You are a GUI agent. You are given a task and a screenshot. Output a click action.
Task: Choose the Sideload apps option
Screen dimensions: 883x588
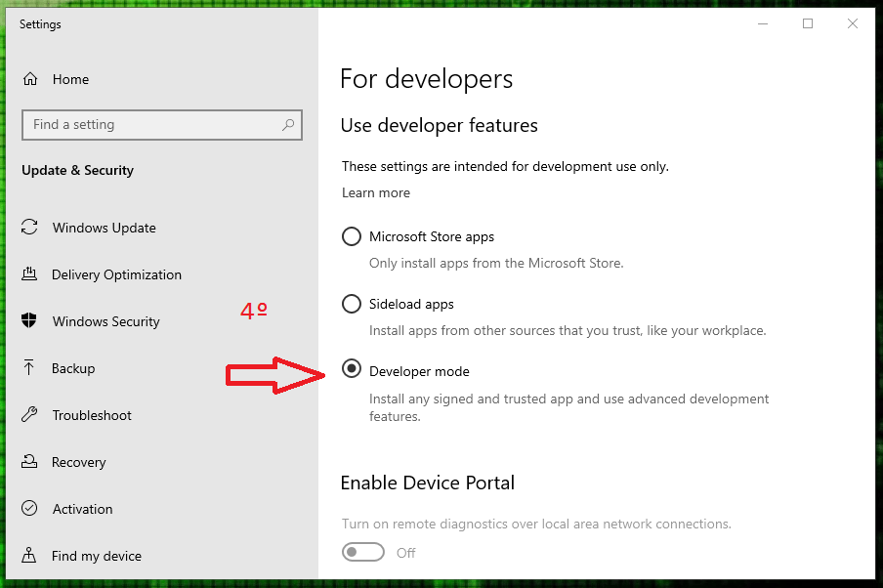pos(352,304)
